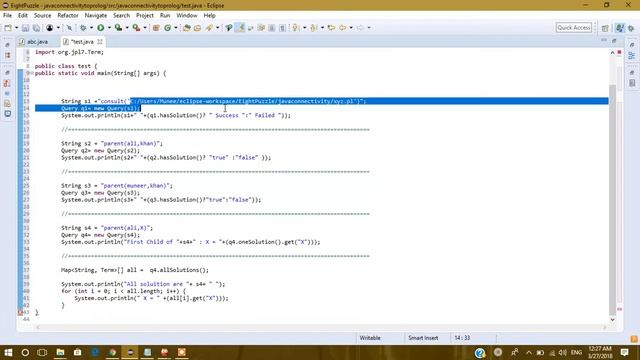This screenshot has height=360, width=640.
Task: Open Task View on taskbar
Action: 42,352
